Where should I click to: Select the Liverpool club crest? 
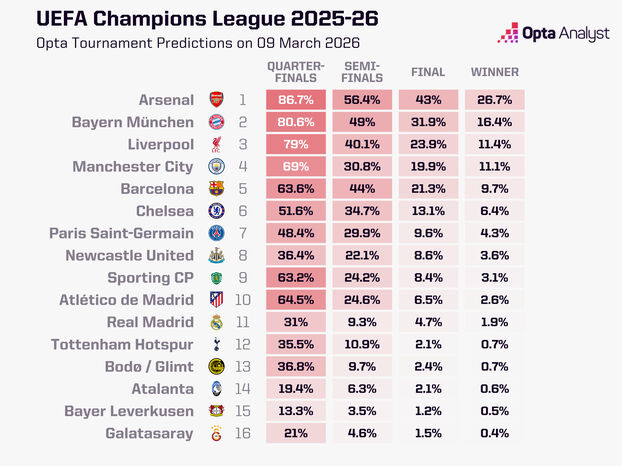217,144
